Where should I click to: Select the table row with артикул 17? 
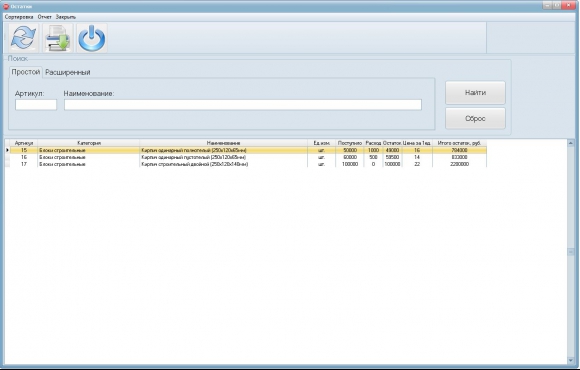(x=246, y=164)
